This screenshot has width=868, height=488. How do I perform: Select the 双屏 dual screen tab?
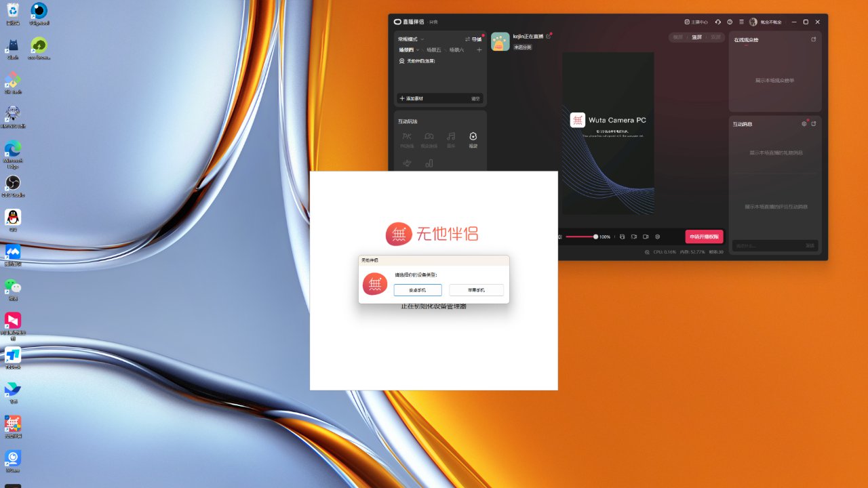pyautogui.click(x=715, y=37)
